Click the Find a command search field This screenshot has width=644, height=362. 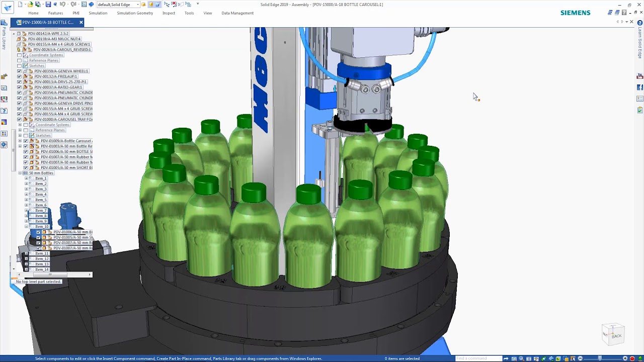point(478,358)
